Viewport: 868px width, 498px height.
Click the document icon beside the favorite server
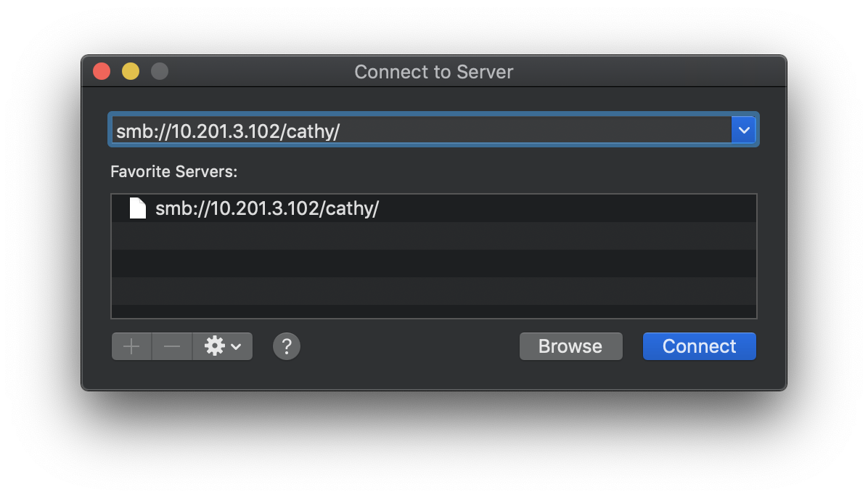tap(138, 208)
